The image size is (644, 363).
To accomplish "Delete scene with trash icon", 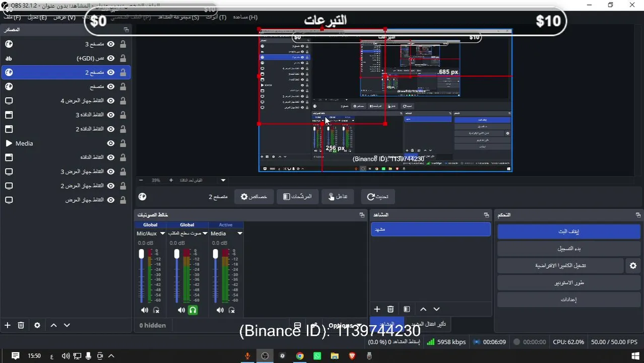I will pos(391,309).
